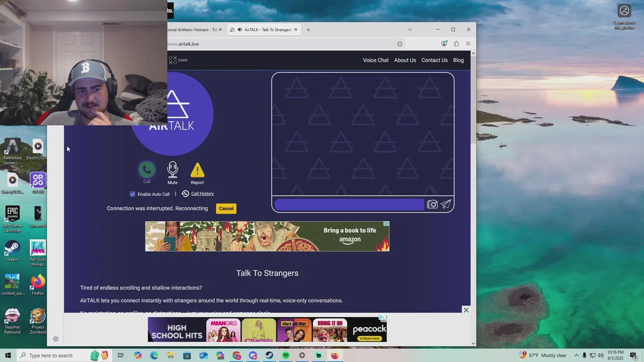This screenshot has width=644, height=362.
Task: Open the Firefox hamburger menu
Action: 468,44
